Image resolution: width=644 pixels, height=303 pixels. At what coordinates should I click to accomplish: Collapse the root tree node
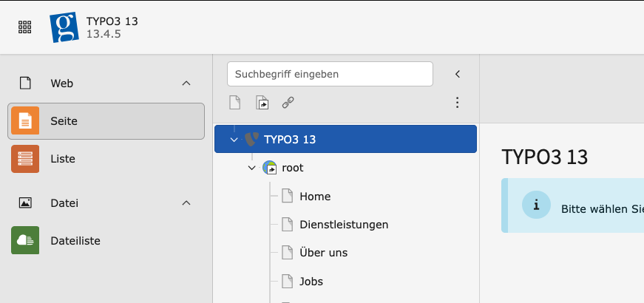click(x=252, y=168)
